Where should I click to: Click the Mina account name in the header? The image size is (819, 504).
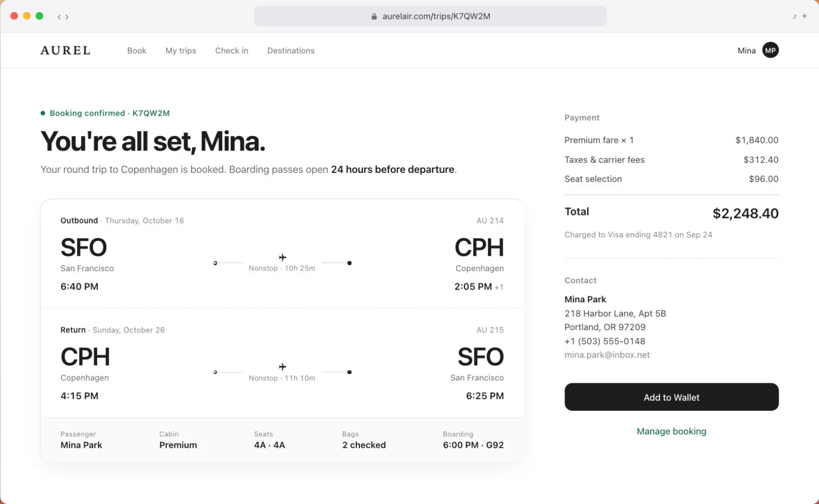click(x=747, y=51)
